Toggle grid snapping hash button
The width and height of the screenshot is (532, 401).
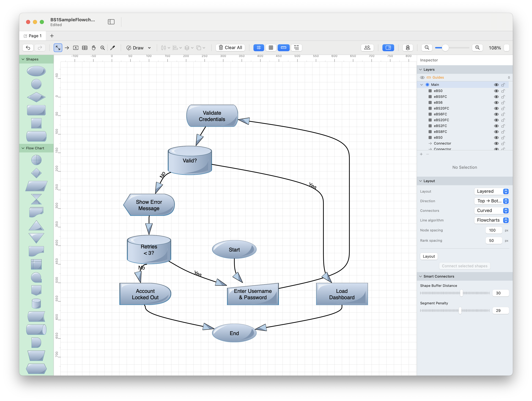point(259,48)
